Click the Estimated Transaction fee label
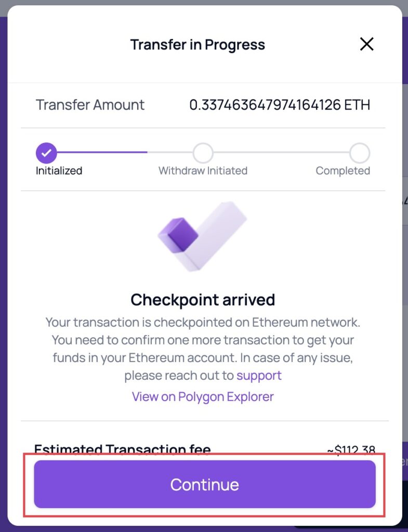The width and height of the screenshot is (408, 532). click(123, 449)
